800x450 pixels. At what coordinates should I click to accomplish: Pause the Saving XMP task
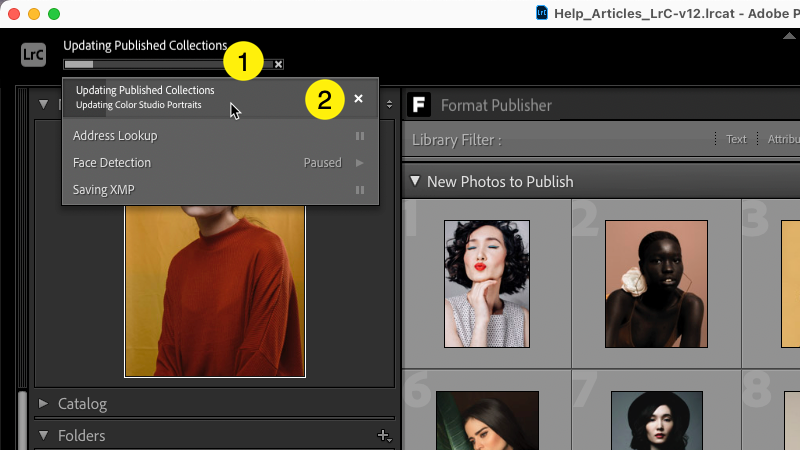click(359, 190)
